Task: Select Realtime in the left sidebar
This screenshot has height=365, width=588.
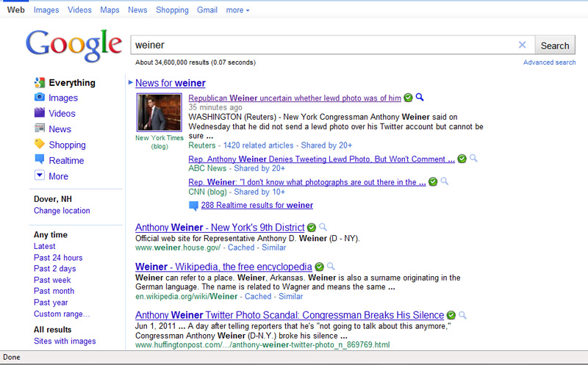Action: coord(66,160)
